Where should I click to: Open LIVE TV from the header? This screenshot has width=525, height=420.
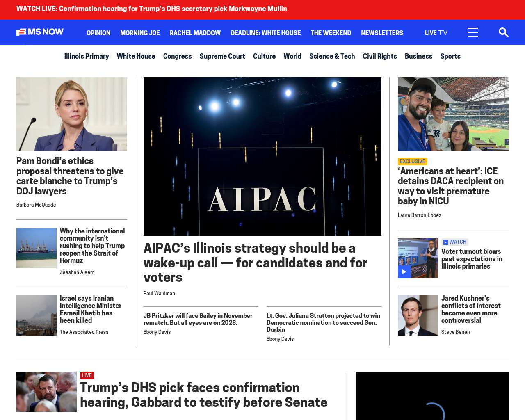(x=436, y=33)
